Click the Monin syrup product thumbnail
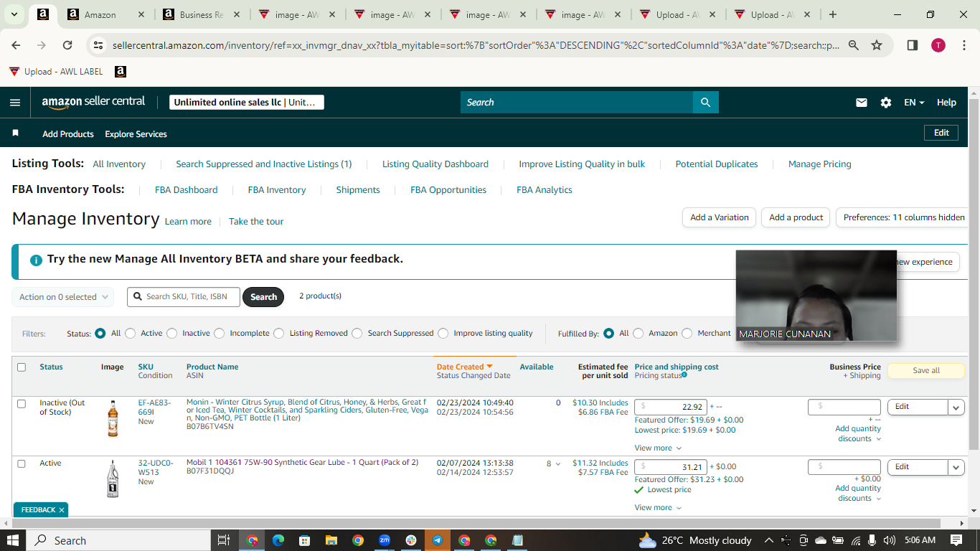 click(113, 419)
